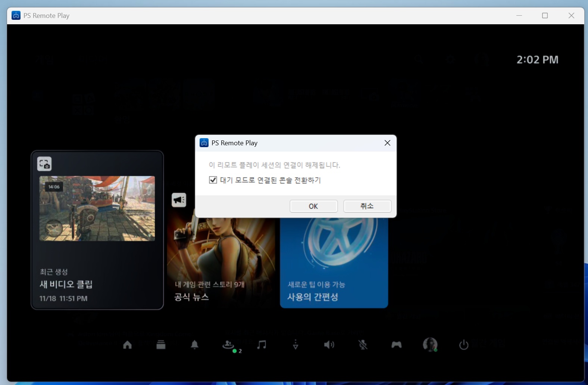Click OK to disconnect the session
588x385 pixels.
coord(313,206)
